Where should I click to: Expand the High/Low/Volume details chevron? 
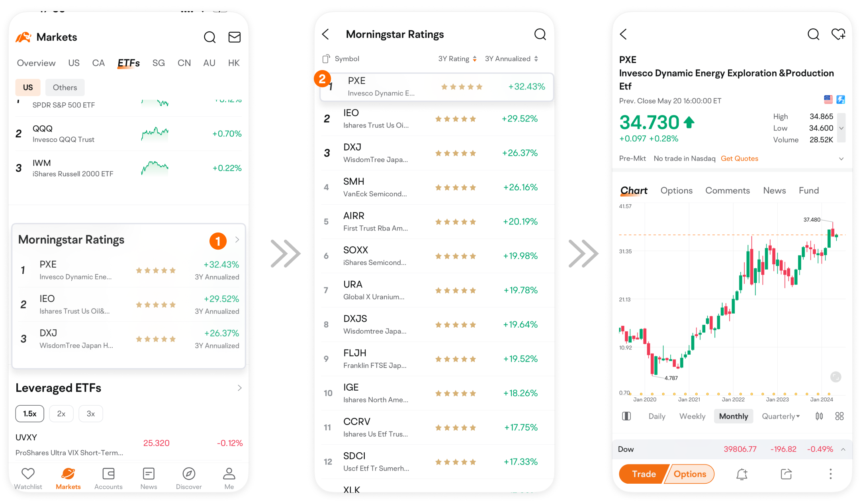[841, 128]
